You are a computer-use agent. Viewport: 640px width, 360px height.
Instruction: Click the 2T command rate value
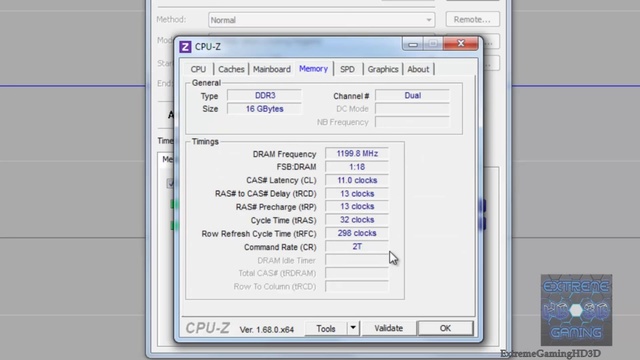(x=357, y=247)
